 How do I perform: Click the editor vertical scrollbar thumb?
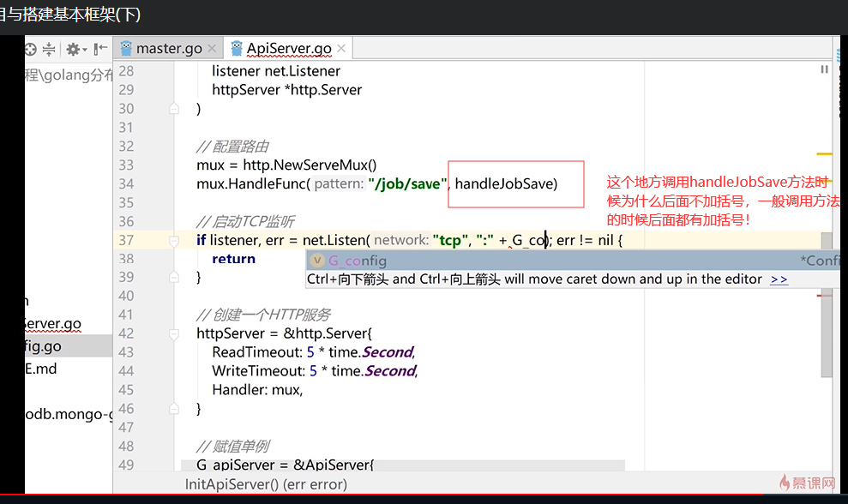click(827, 304)
